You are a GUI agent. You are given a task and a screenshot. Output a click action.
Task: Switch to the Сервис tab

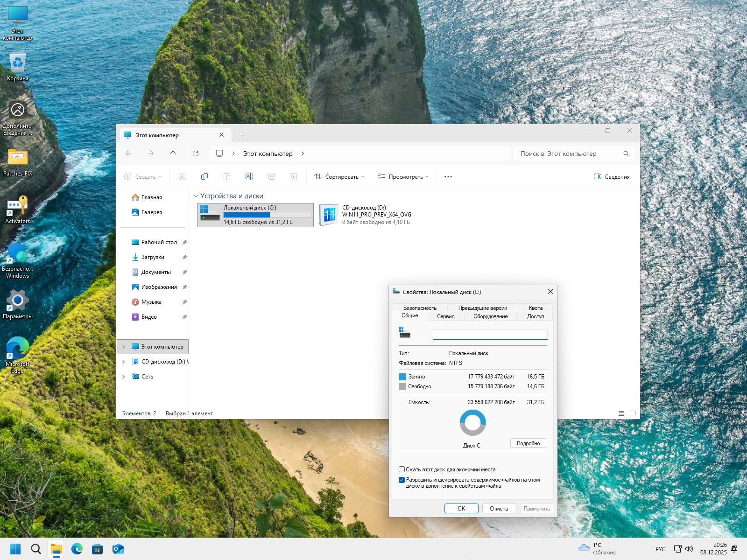pyautogui.click(x=445, y=316)
